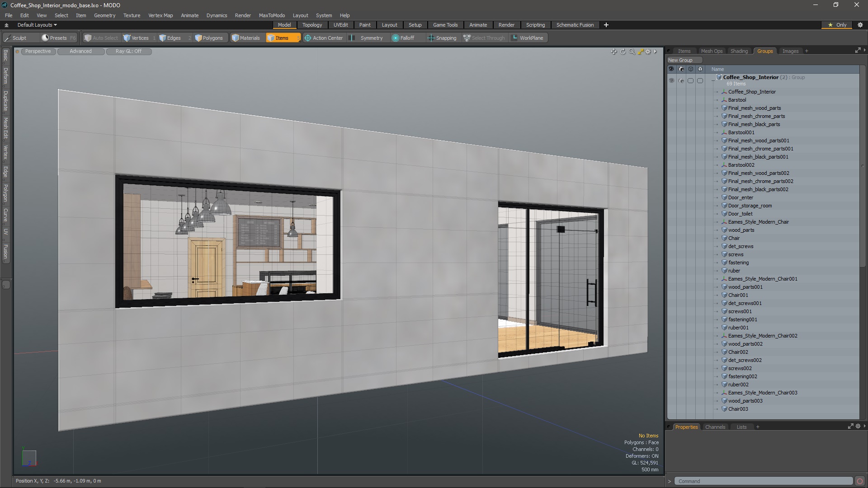Click the Ray GL: Off button
This screenshot has height=488, width=868.
pos(128,52)
